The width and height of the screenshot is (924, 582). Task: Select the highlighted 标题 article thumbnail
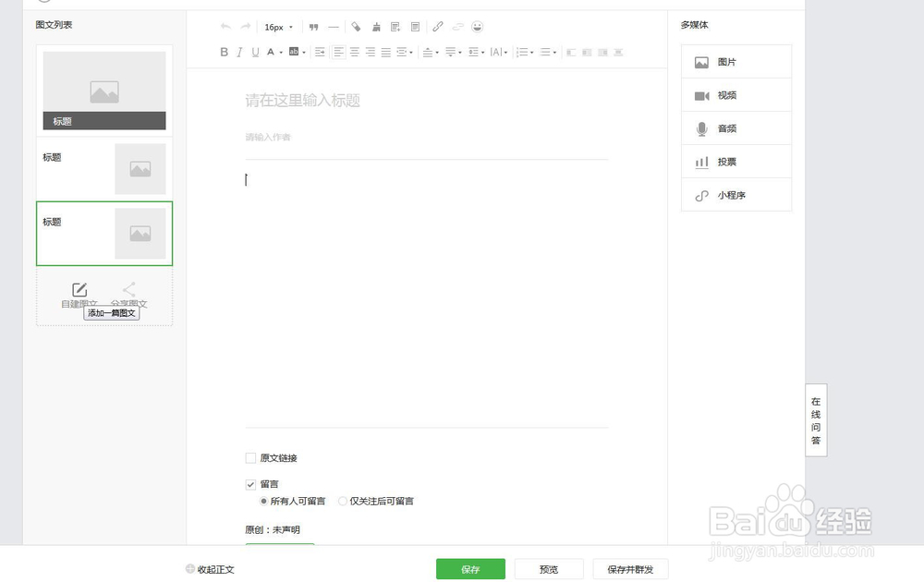pos(103,233)
